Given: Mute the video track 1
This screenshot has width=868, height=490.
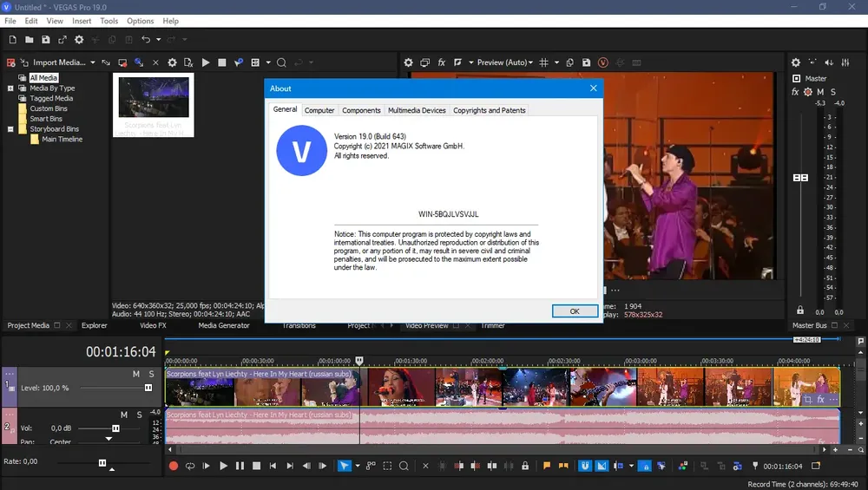Looking at the screenshot, I should tap(135, 374).
